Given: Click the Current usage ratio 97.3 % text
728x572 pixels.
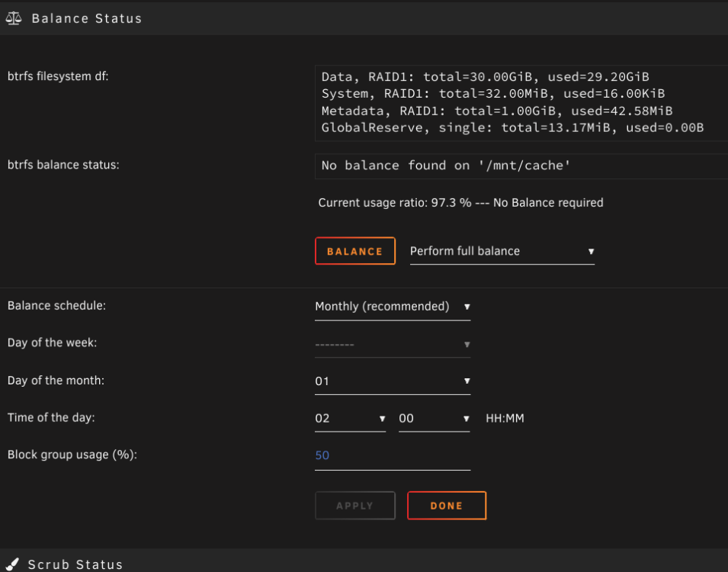Looking at the screenshot, I should 460,203.
